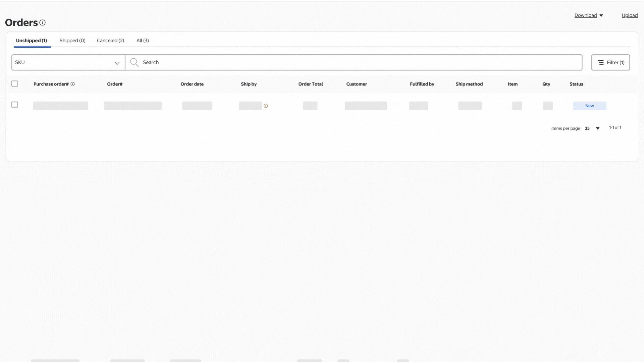Screen dimensions: 644x362
Task: Click the Upload link
Action: pyautogui.click(x=630, y=15)
